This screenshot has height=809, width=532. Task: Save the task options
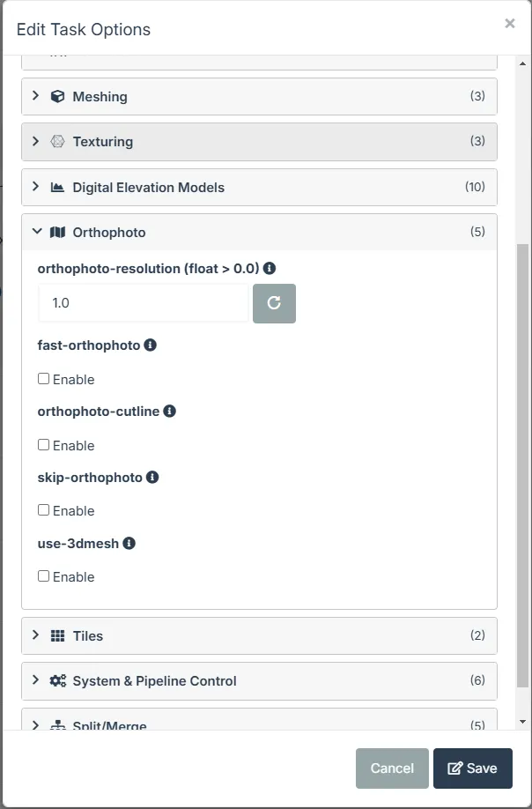(473, 768)
